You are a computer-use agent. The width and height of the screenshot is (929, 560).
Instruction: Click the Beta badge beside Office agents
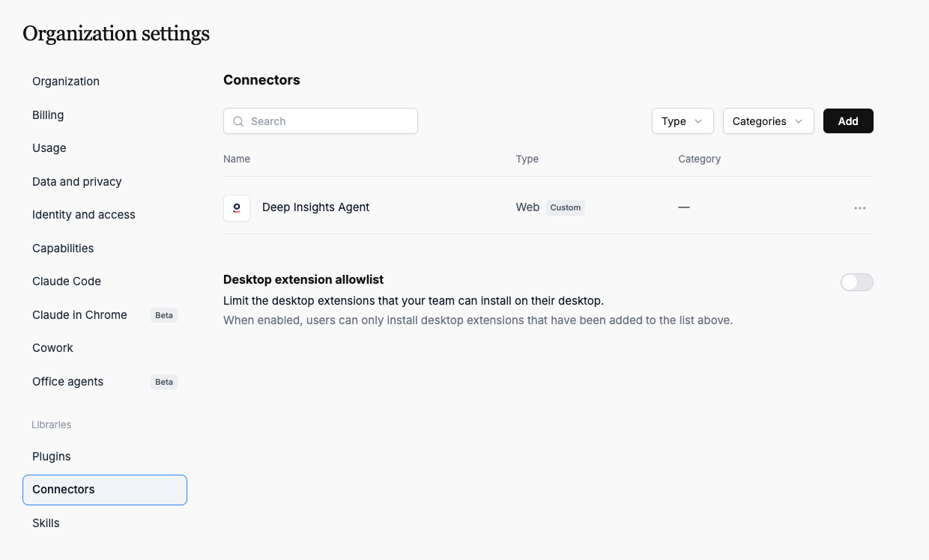[x=164, y=382]
